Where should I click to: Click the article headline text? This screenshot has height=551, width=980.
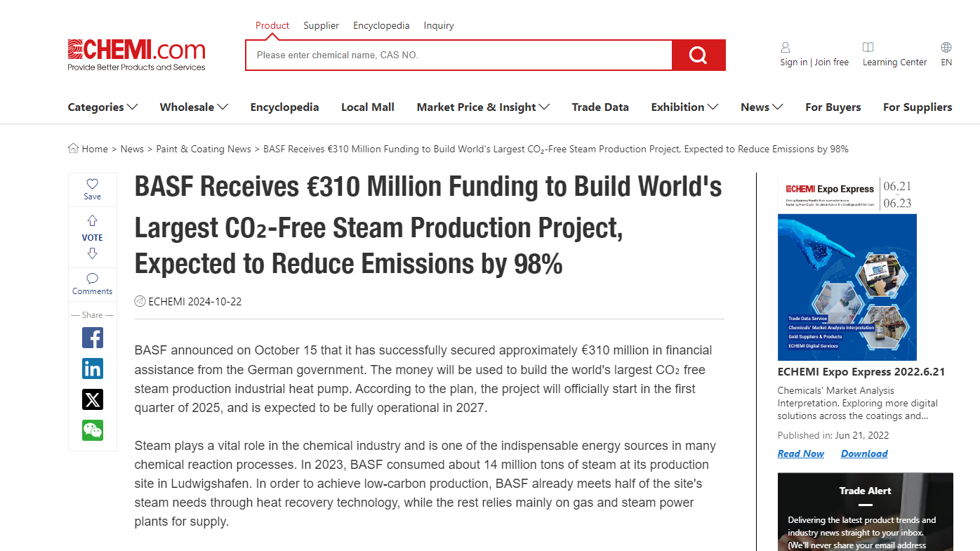point(428,225)
